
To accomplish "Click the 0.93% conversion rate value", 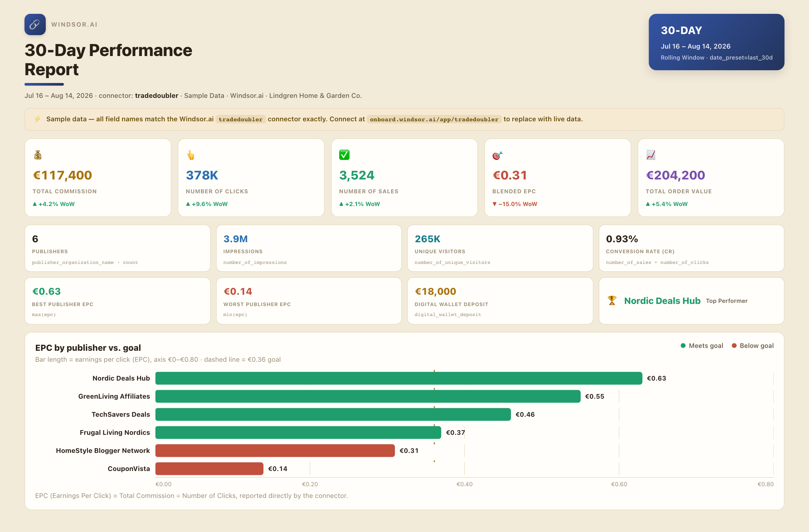I will [622, 239].
